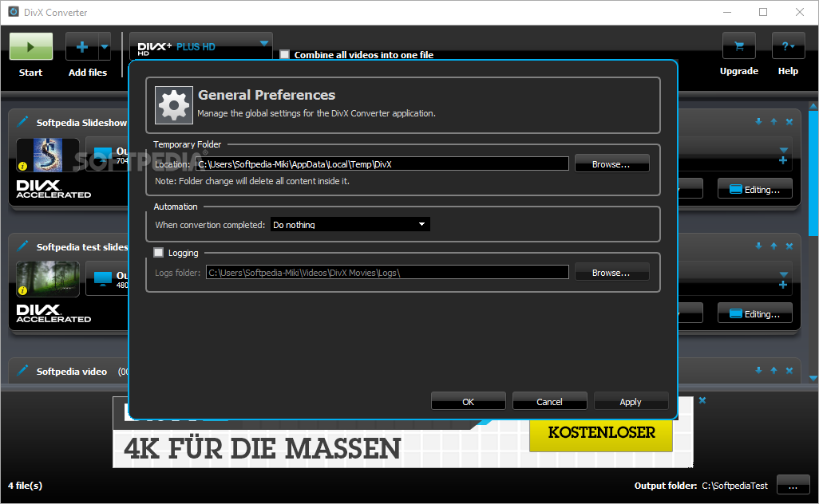Move Softpedia video item up
The width and height of the screenshot is (819, 504).
[774, 371]
